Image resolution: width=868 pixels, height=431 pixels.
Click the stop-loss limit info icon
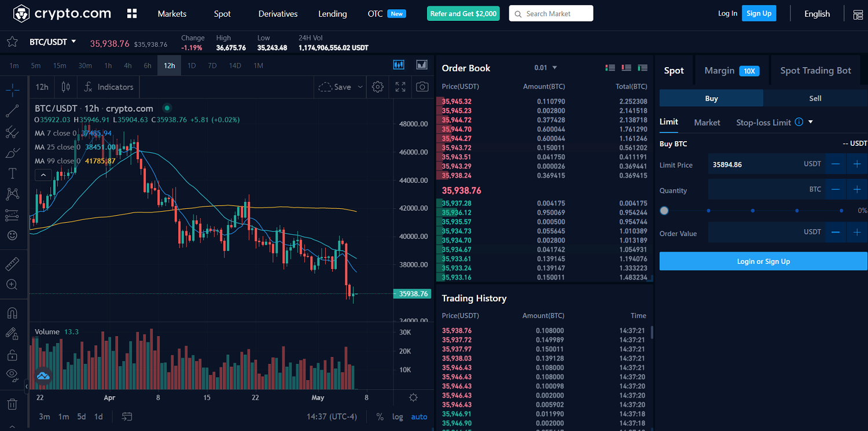(799, 122)
